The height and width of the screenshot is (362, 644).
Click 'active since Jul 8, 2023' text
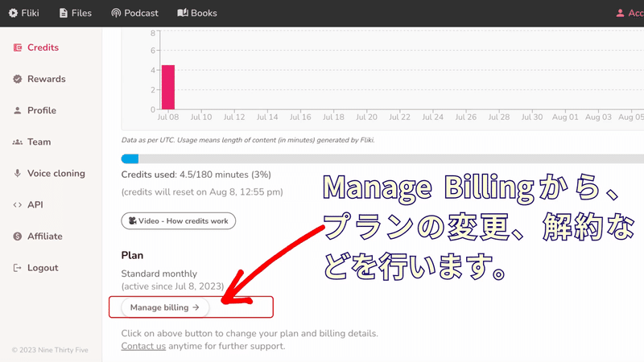point(172,286)
